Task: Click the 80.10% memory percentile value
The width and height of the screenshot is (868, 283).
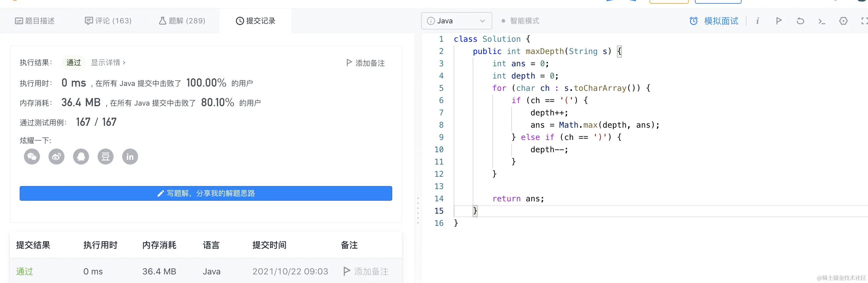Action: (x=218, y=103)
